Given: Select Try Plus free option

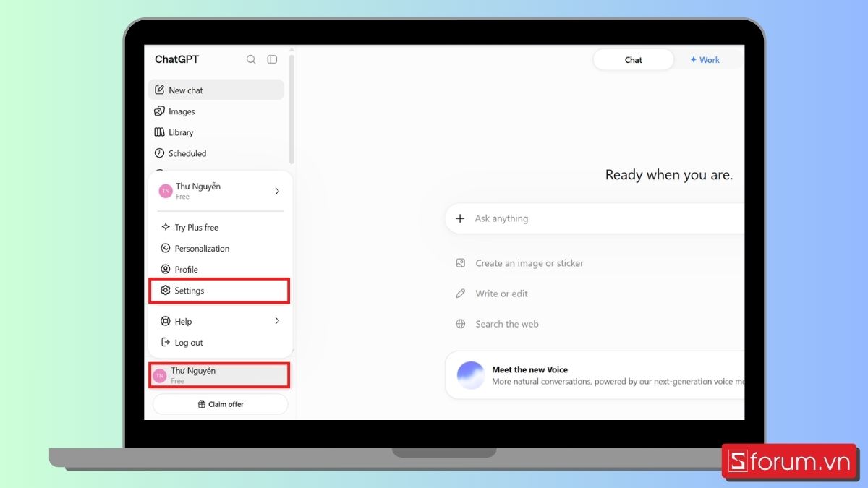Looking at the screenshot, I should point(220,227).
